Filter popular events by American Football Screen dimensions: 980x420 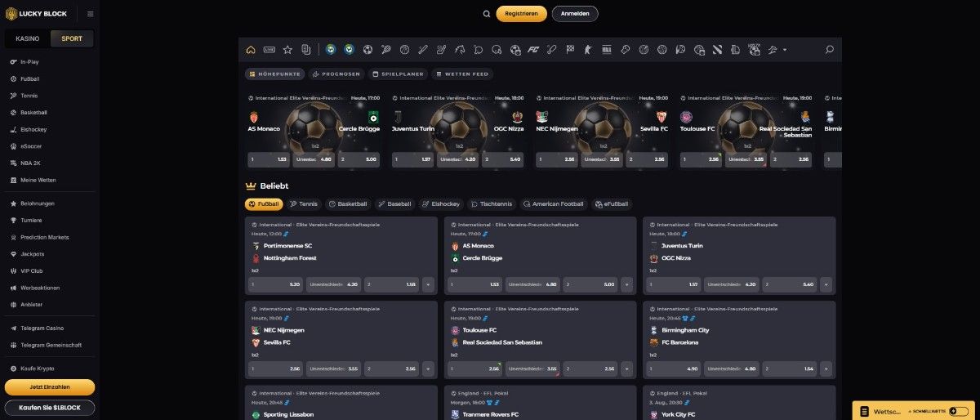click(x=554, y=203)
